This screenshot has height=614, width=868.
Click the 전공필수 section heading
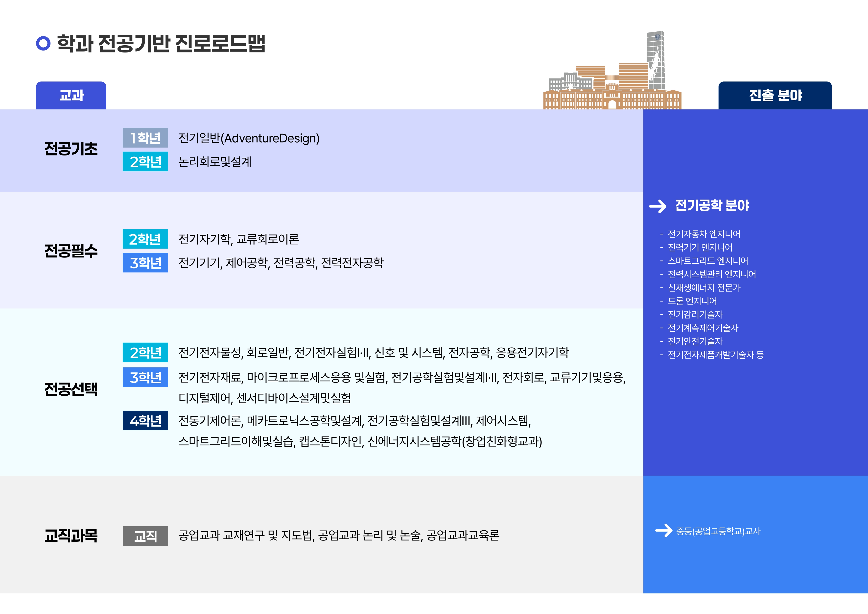point(71,251)
